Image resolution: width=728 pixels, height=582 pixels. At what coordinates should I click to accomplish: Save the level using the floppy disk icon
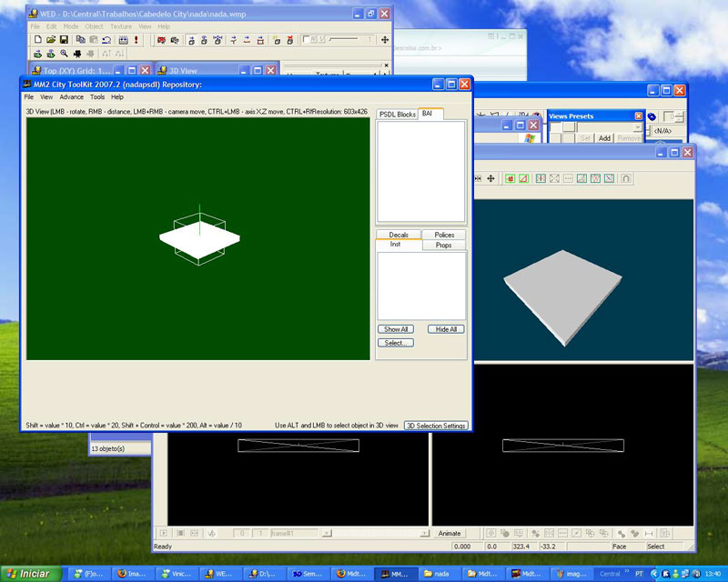point(65,40)
